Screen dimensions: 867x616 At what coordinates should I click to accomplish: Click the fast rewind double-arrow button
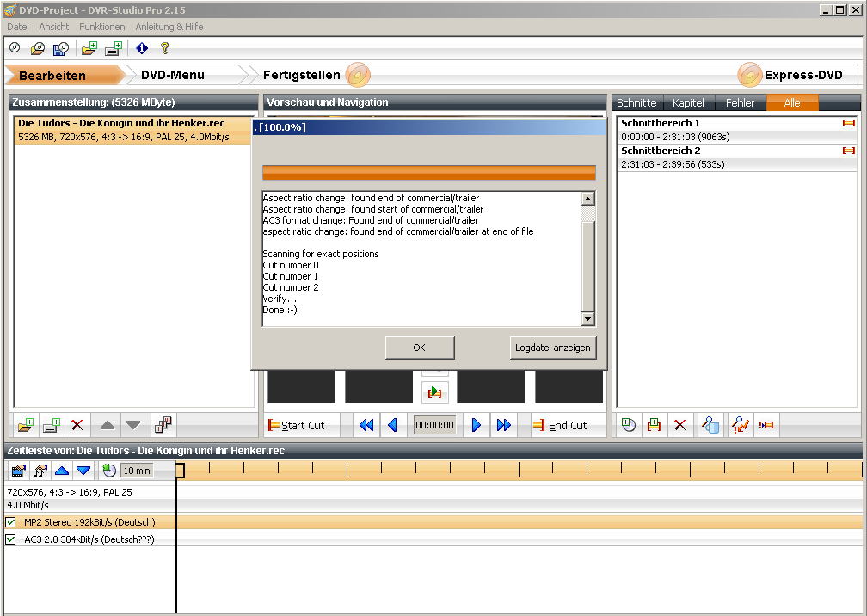point(366,425)
